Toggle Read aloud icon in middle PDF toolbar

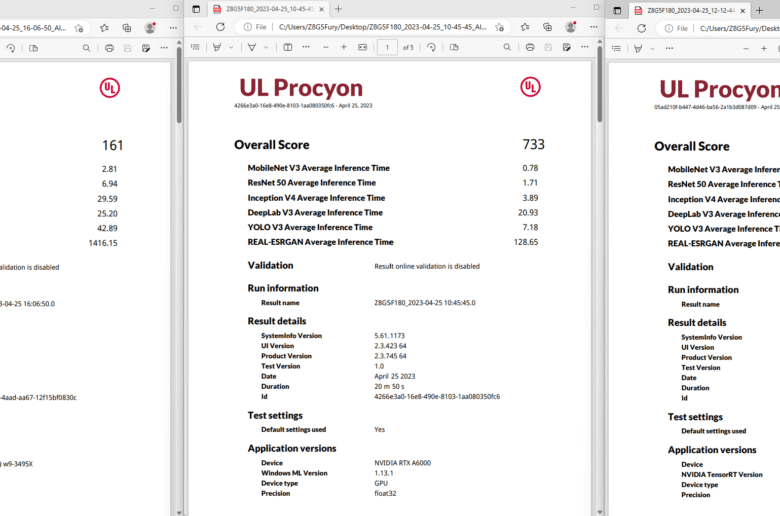[288, 47]
